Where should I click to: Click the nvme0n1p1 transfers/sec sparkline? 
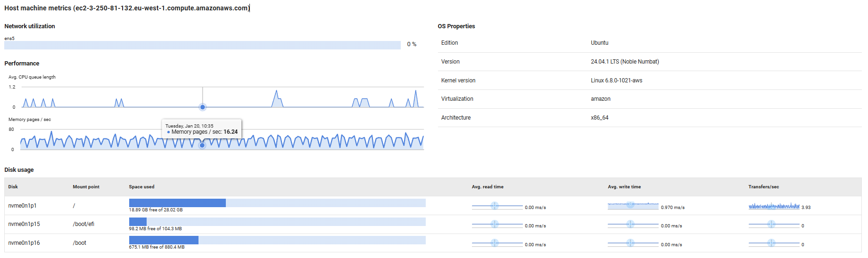click(x=774, y=206)
